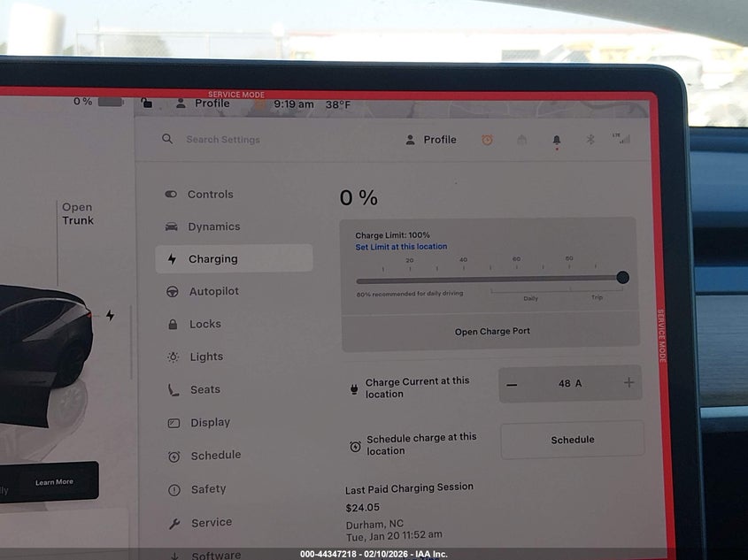Decrease charge current with the minus button
Viewport: 748px width, 560px height.
pos(513,384)
